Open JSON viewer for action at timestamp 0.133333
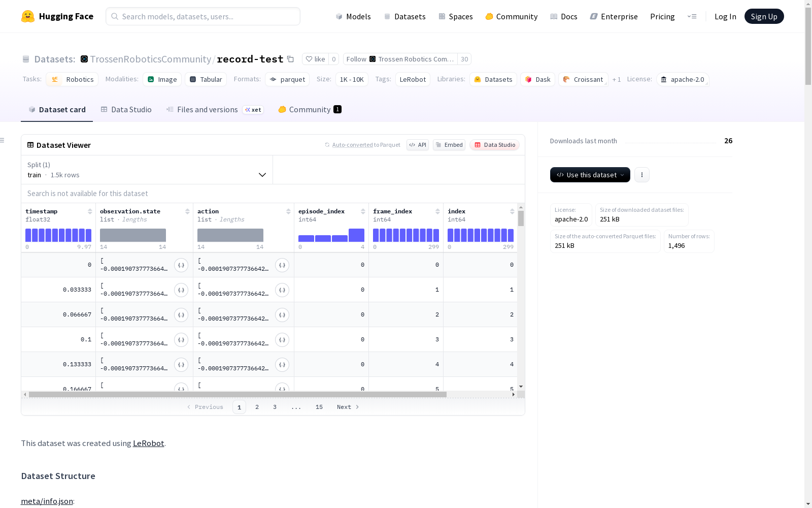The image size is (812, 508). click(282, 365)
